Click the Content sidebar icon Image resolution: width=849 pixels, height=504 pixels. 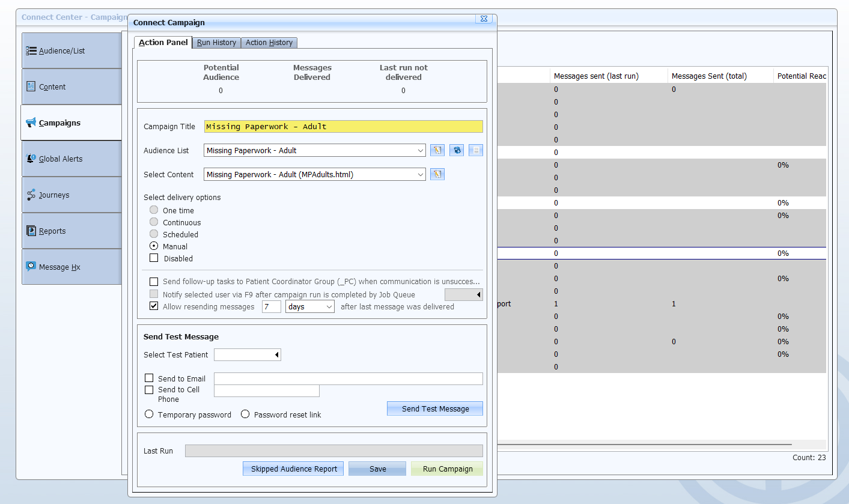pyautogui.click(x=31, y=87)
